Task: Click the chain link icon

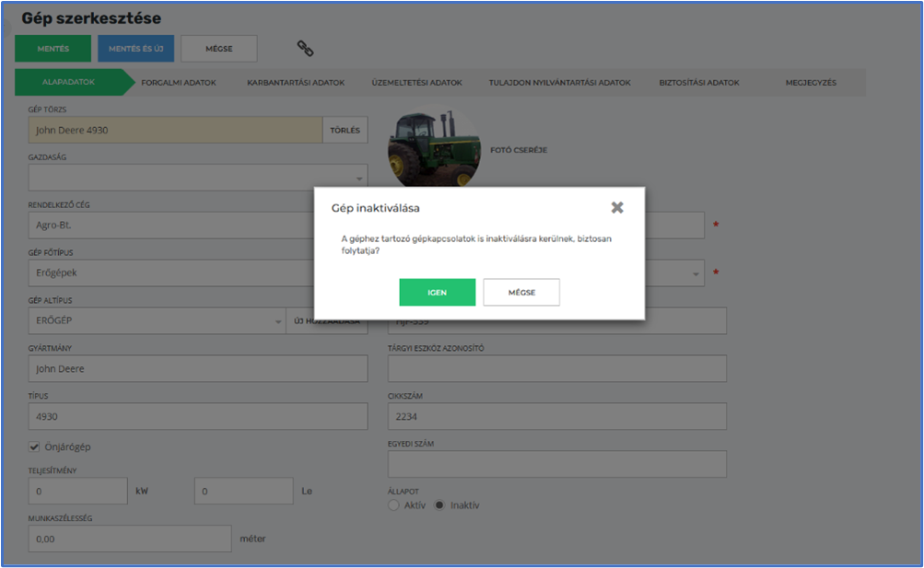Action: 305,48
